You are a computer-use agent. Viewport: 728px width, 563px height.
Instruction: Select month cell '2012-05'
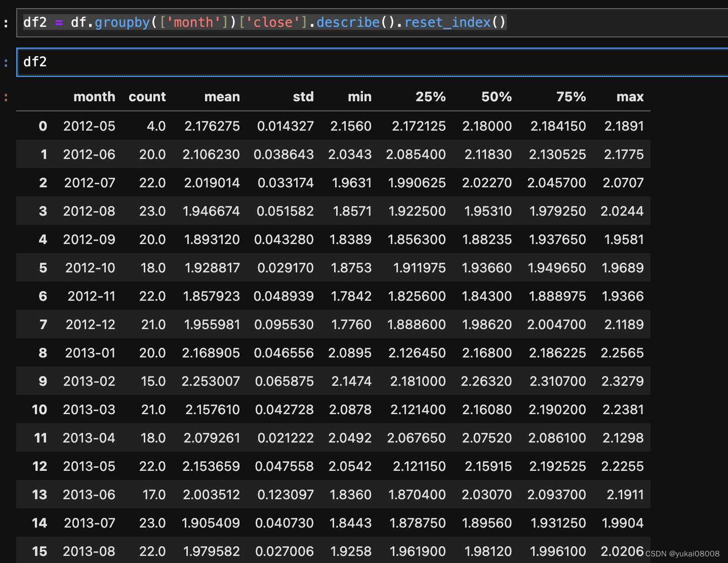(x=89, y=126)
